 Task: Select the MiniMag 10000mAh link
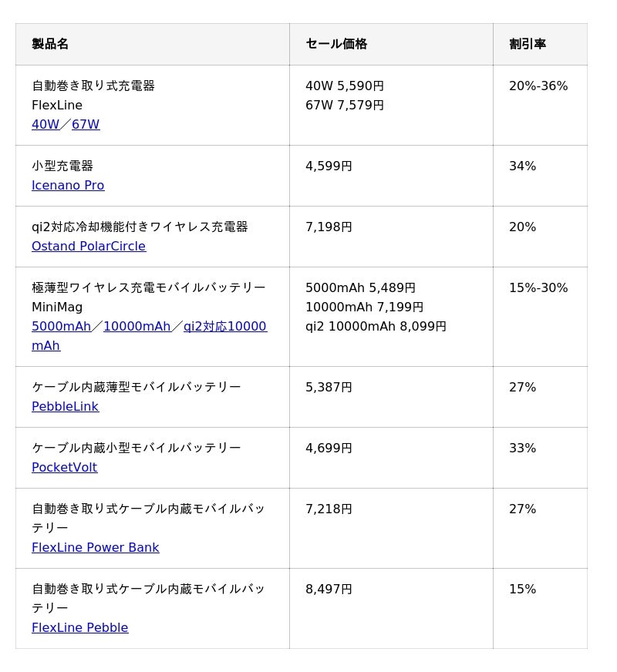point(137,327)
